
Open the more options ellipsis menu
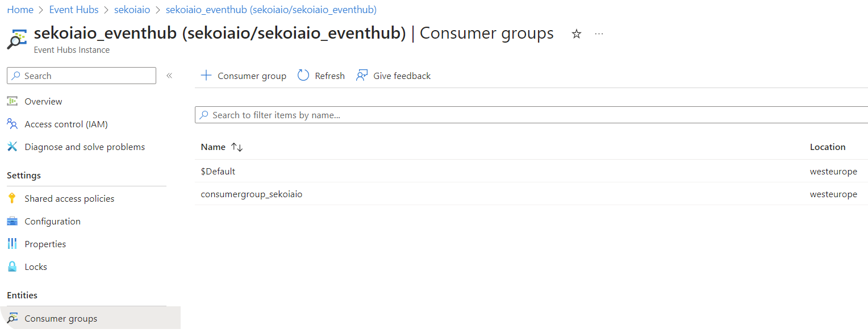point(599,34)
